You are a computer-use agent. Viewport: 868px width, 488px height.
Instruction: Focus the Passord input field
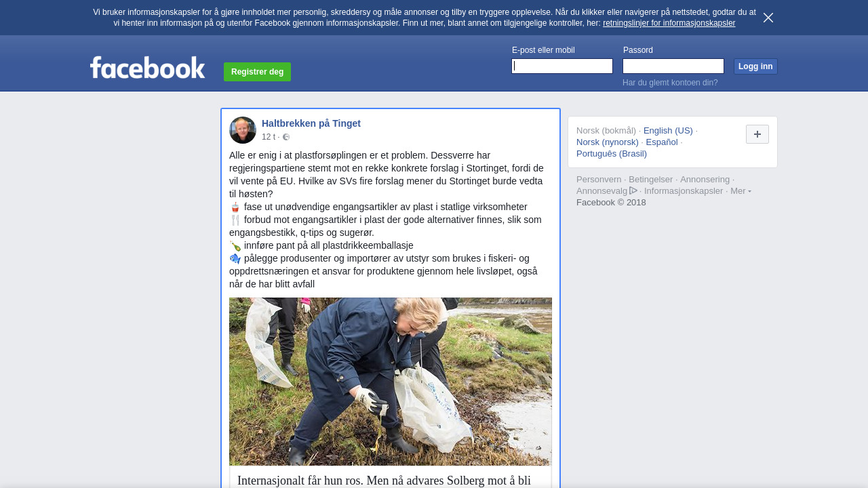[673, 66]
